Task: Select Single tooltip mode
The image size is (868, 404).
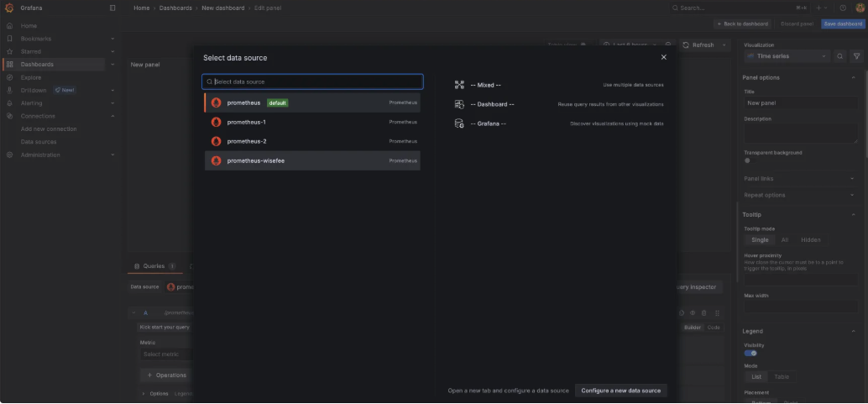Action: pos(760,240)
